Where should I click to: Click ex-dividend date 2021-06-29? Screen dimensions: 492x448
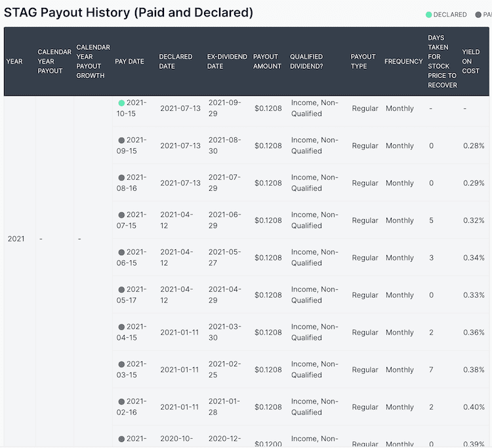[x=224, y=220]
